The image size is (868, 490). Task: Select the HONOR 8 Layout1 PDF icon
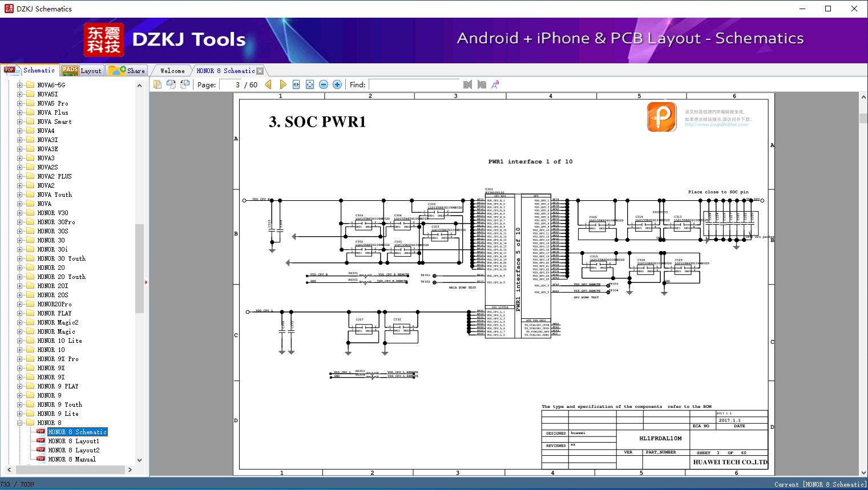pos(41,441)
